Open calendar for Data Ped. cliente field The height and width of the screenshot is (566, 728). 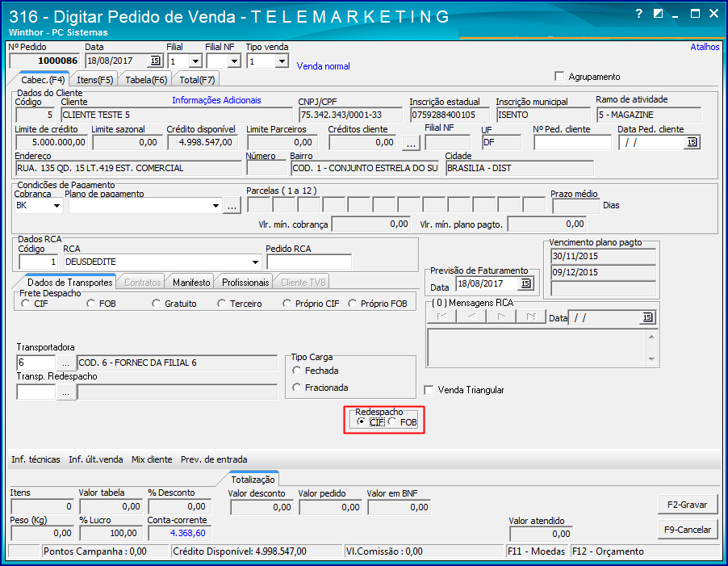pos(692,142)
